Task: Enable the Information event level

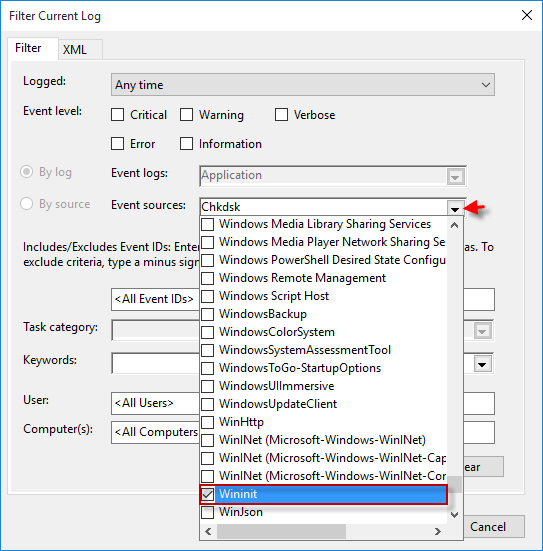Action: pos(186,144)
